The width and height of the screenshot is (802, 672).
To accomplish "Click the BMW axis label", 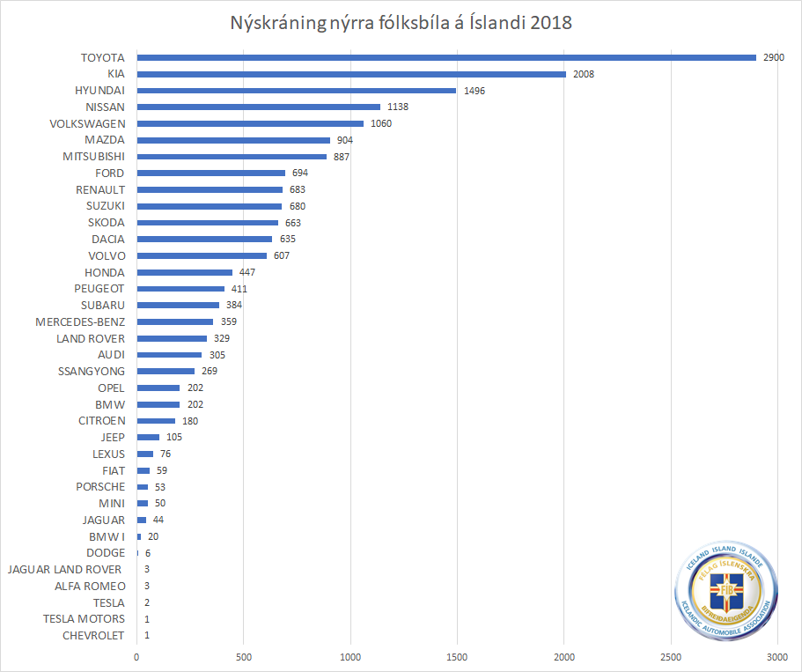I will coord(110,404).
